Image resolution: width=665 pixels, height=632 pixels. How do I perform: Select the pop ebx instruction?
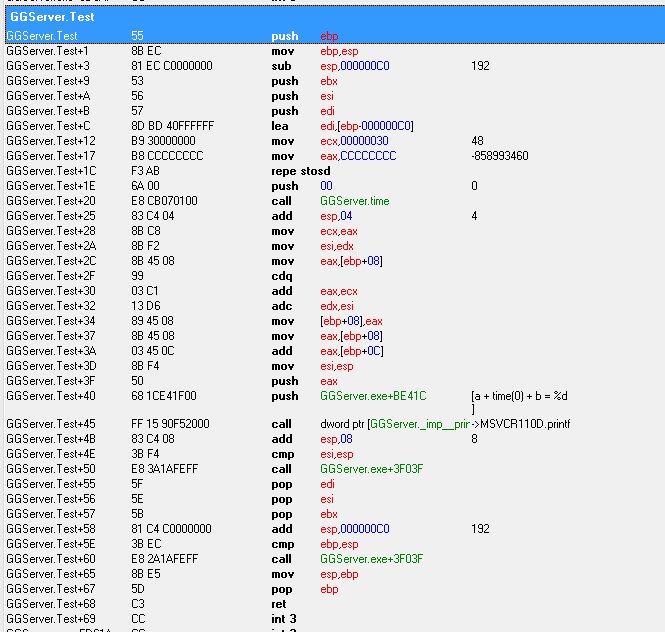click(305, 514)
